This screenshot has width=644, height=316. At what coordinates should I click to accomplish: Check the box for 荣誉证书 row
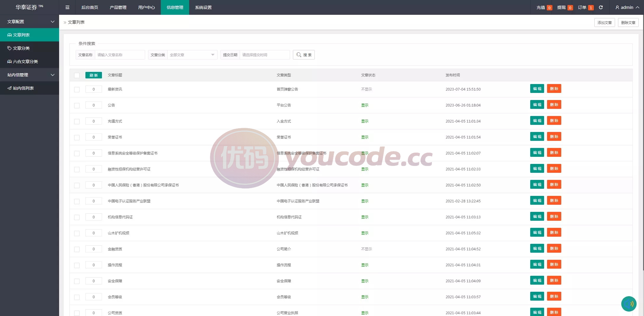77,137
